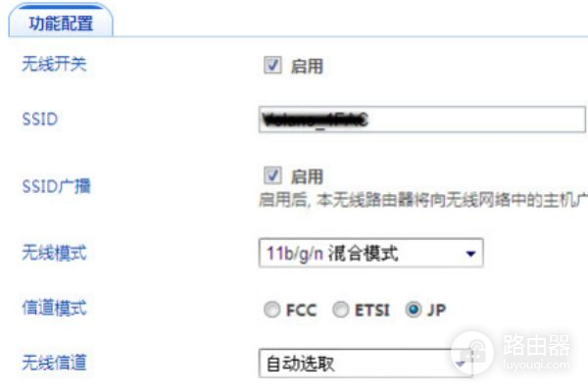Open the 无线信道 自动选取 dropdown

[x=366, y=364]
